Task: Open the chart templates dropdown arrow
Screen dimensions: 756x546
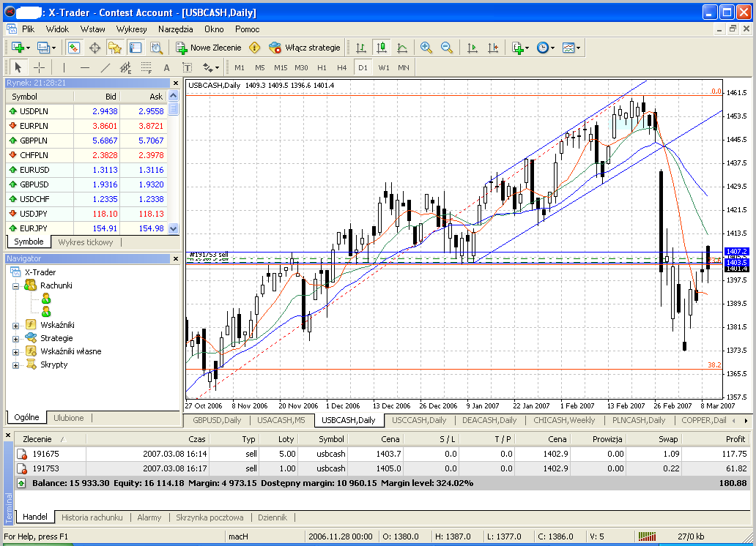Action: click(579, 48)
